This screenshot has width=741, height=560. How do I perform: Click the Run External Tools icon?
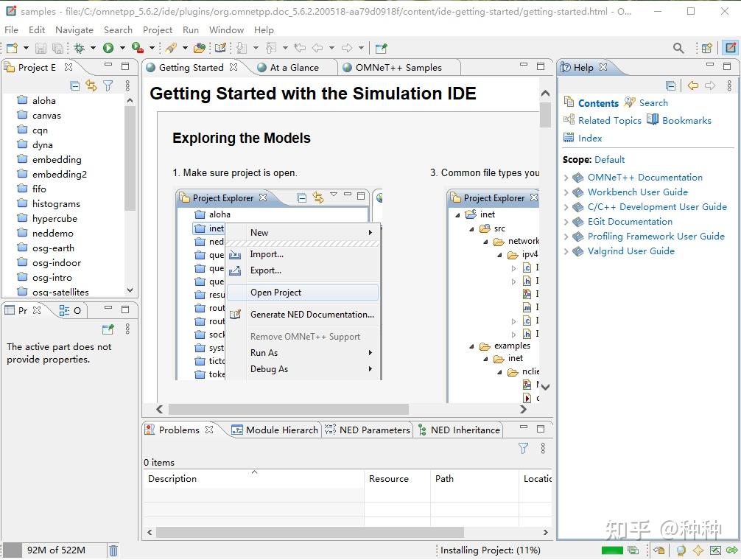138,48
